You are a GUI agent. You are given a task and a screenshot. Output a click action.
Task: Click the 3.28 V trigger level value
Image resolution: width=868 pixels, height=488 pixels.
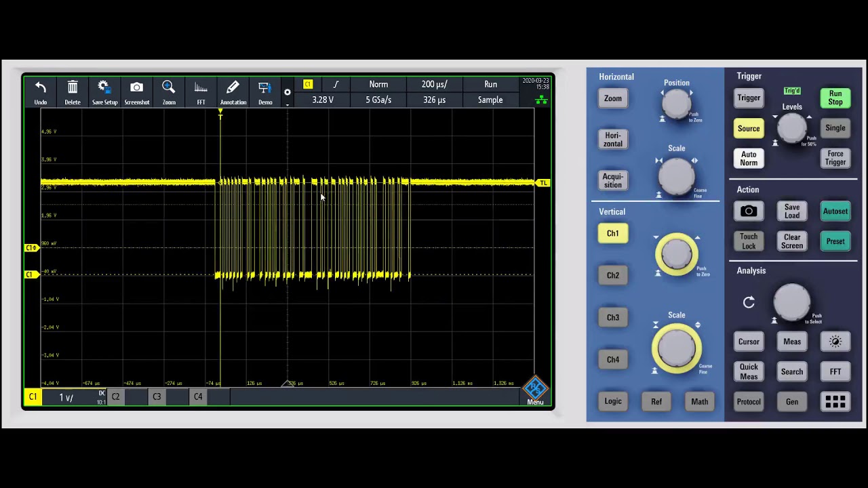pyautogui.click(x=323, y=100)
